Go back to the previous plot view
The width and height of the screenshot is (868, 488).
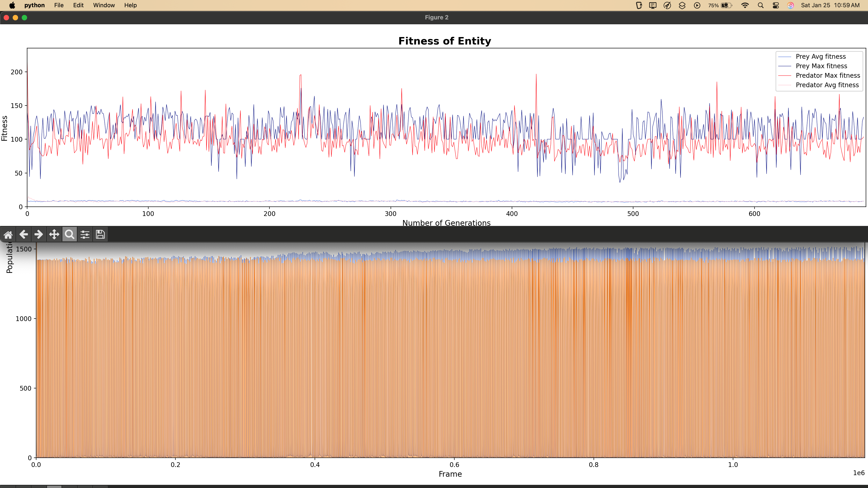point(23,234)
